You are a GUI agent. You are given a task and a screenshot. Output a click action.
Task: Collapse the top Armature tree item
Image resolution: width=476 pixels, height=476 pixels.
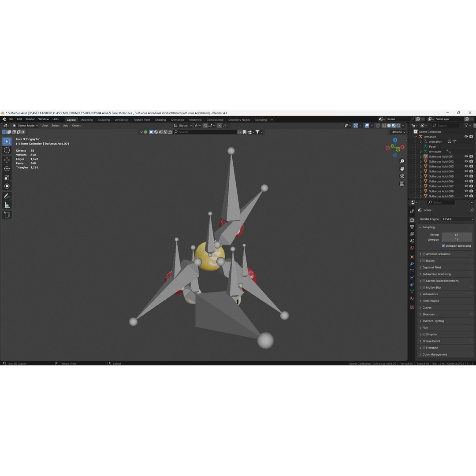(x=416, y=137)
